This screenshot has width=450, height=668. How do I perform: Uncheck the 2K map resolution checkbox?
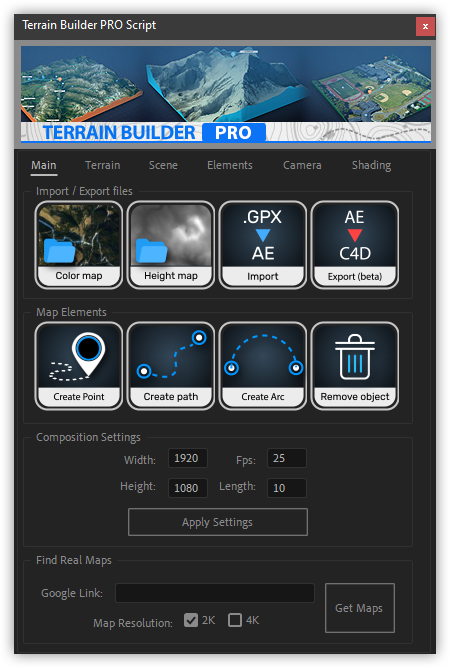(191, 620)
